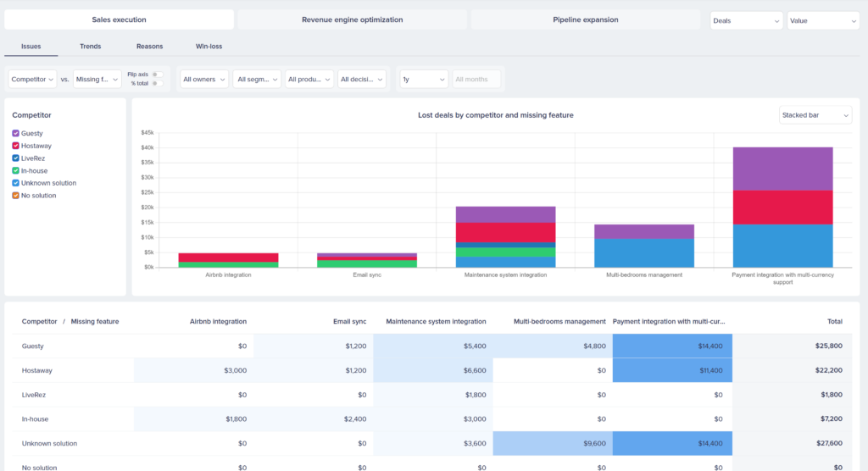Open the Win-loss tab
The height and width of the screenshot is (471, 868).
209,47
